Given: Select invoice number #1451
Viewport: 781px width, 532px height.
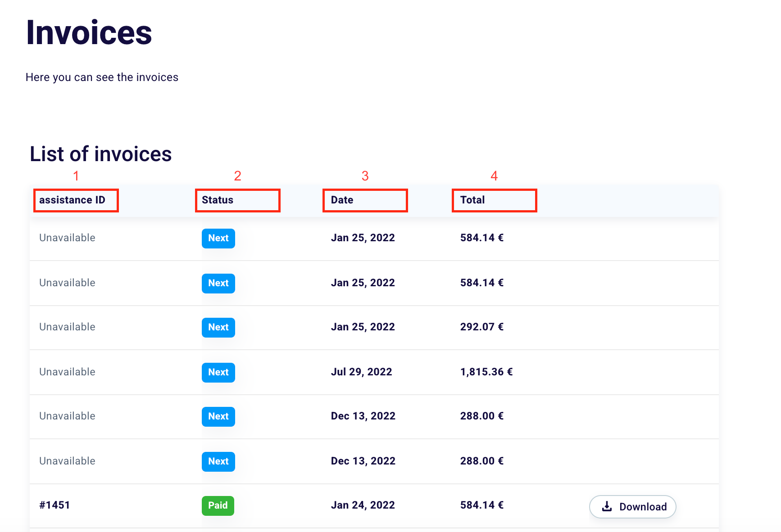Looking at the screenshot, I should pos(54,505).
